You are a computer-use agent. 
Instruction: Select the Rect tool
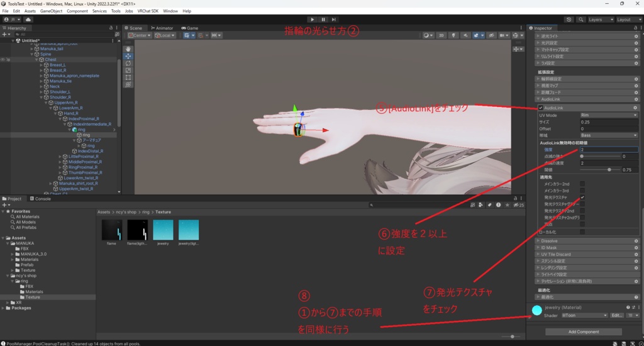click(x=128, y=77)
